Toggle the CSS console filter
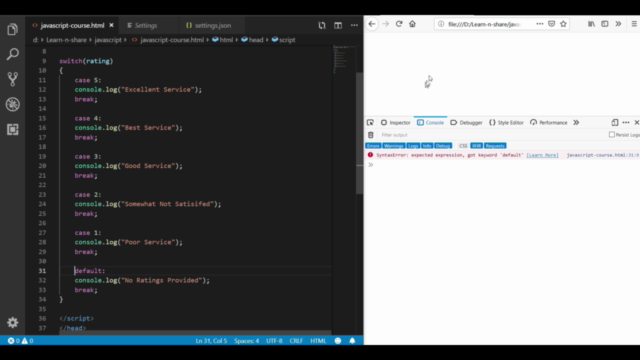This screenshot has height=360, width=640. (x=463, y=146)
